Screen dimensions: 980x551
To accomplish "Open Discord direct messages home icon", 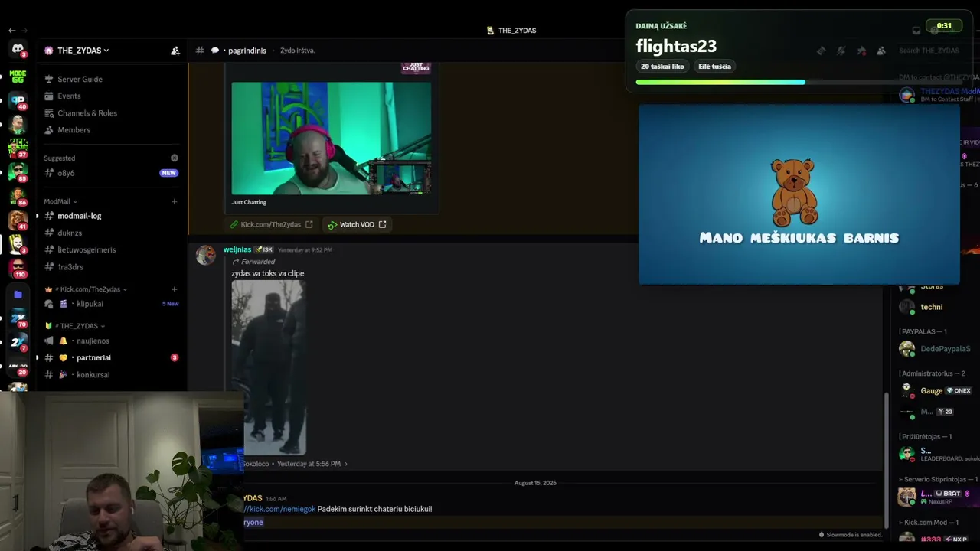I will [x=18, y=49].
